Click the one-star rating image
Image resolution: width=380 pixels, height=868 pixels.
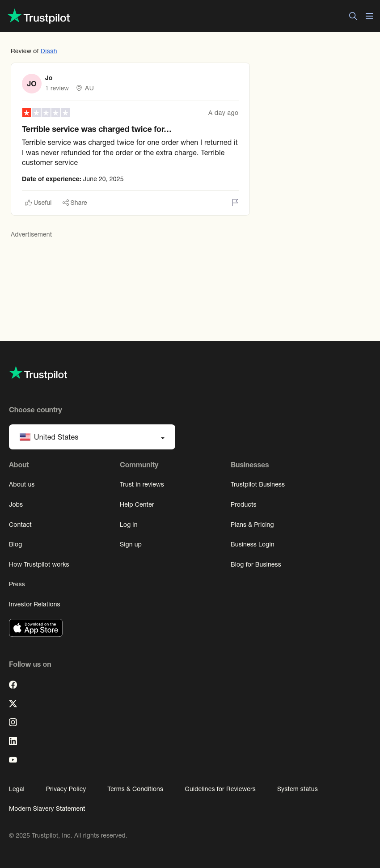coord(46,113)
